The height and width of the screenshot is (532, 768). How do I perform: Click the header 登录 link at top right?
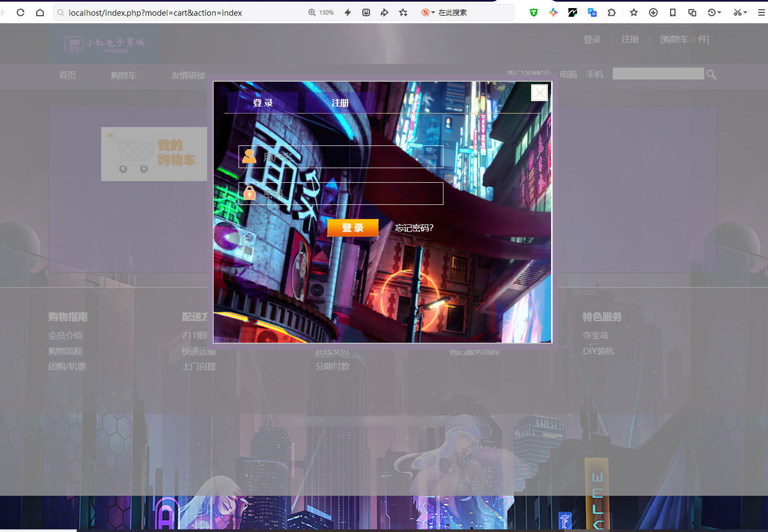592,39
